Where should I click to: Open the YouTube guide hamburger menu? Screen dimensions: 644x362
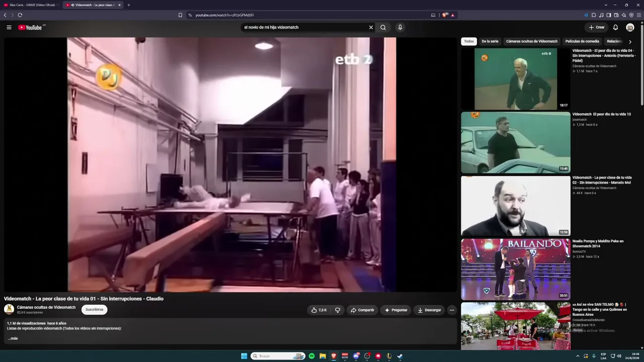point(9,27)
